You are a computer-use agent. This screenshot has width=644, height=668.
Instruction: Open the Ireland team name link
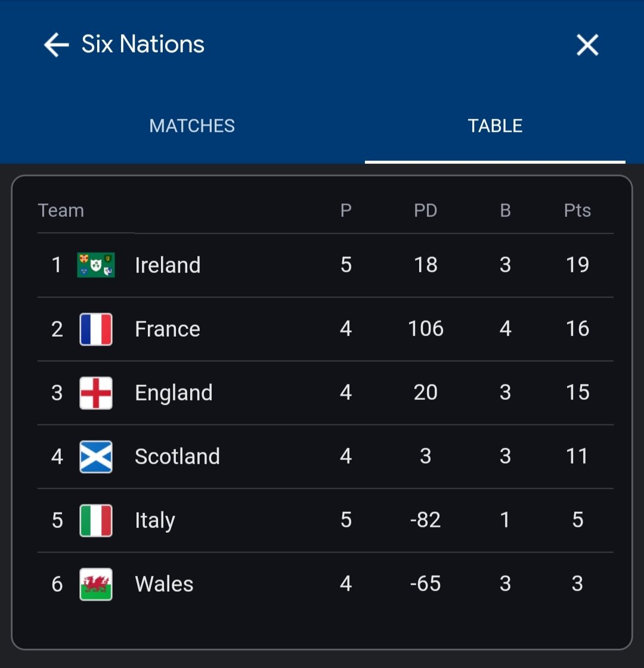coord(168,265)
